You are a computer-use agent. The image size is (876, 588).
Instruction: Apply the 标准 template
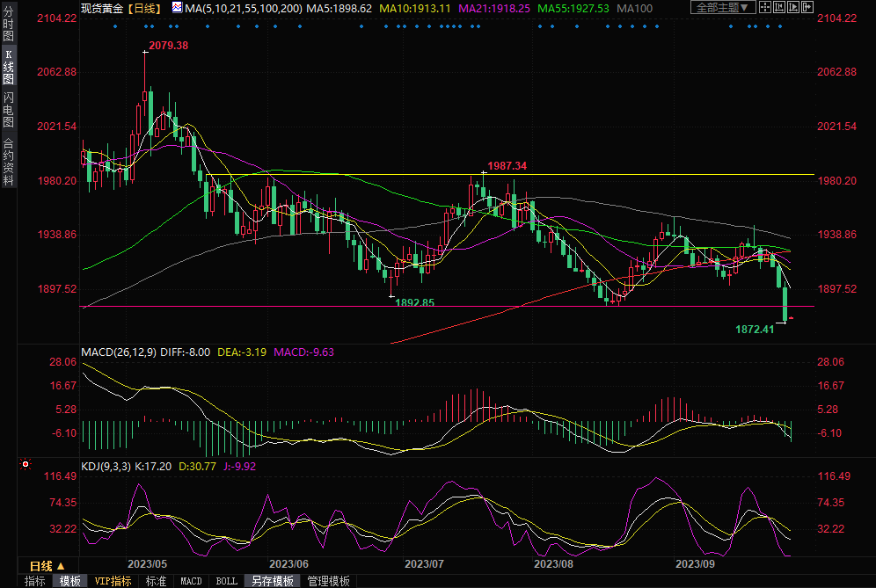point(156,581)
